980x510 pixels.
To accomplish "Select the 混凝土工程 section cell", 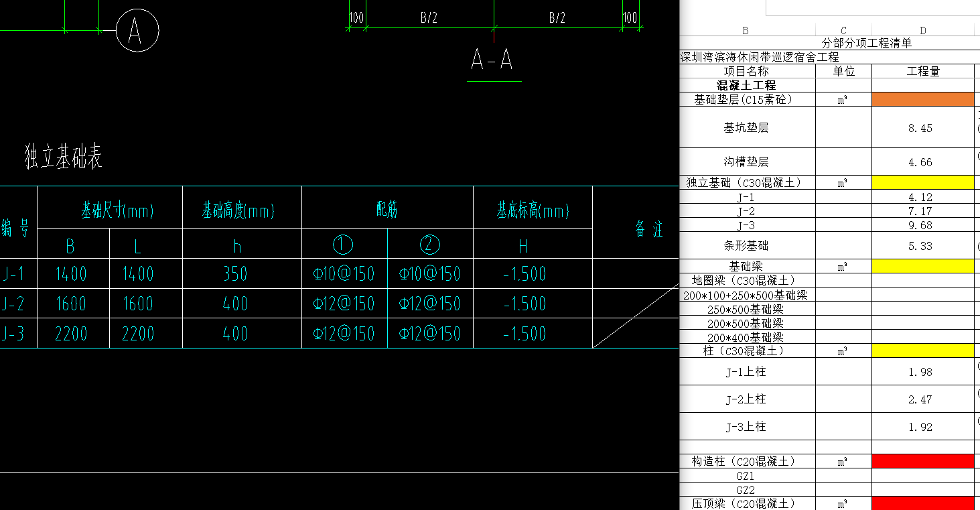I will pos(747,85).
